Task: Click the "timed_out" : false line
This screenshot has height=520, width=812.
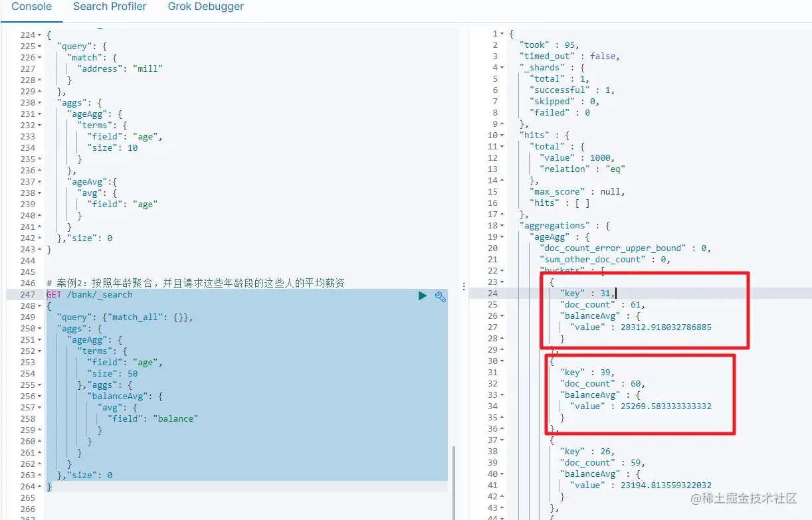Action: [569, 56]
